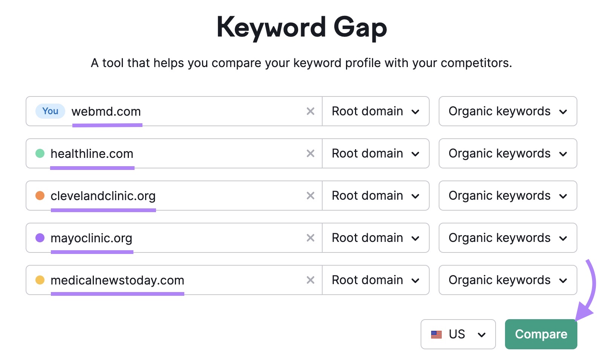Open Organic keywords dropdown for mayoclinic.org
Image resolution: width=603 pixels, height=364 pixels.
[507, 238]
